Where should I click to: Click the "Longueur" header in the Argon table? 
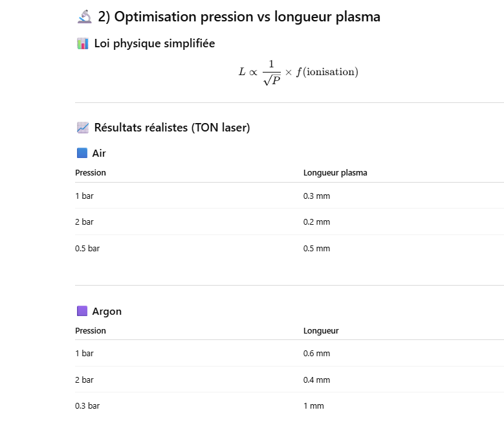(x=321, y=331)
